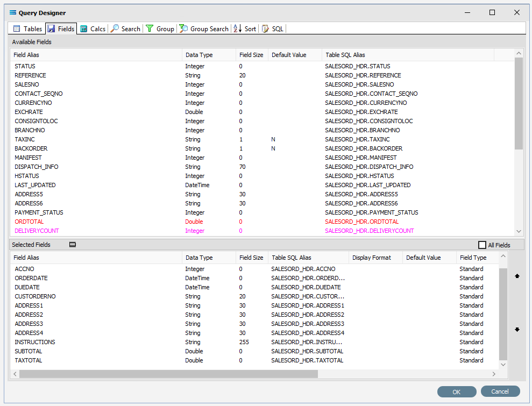Select the PAYMENT_STATUS field
This screenshot has width=532, height=406.
pyautogui.click(x=263, y=212)
